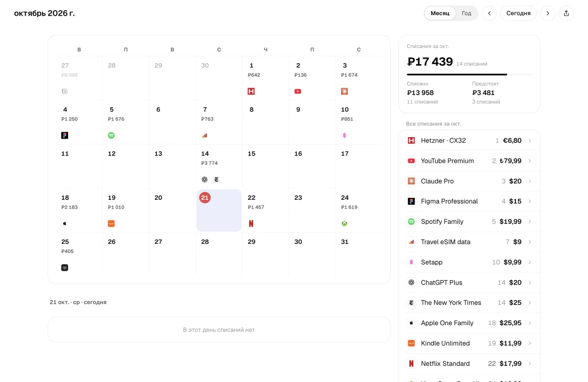Click the YouTube icon on October 2

298,92
